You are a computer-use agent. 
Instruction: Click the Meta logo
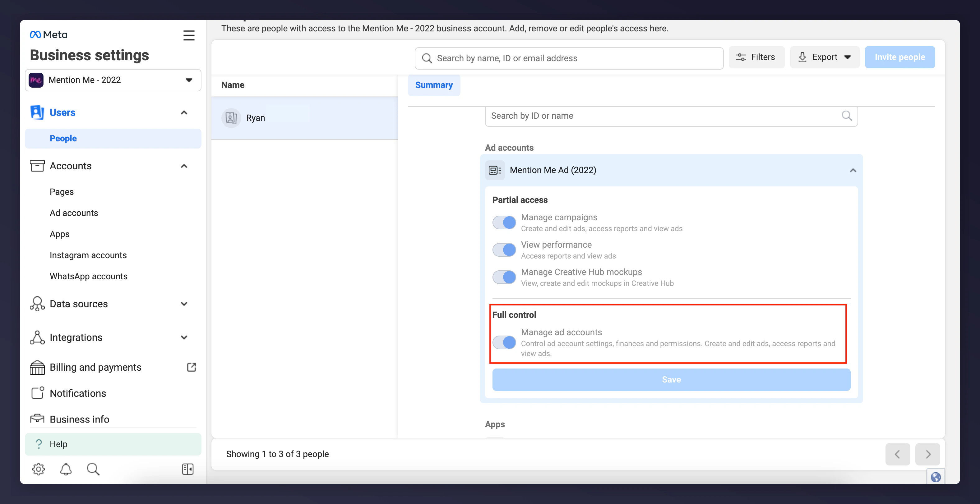tap(48, 34)
